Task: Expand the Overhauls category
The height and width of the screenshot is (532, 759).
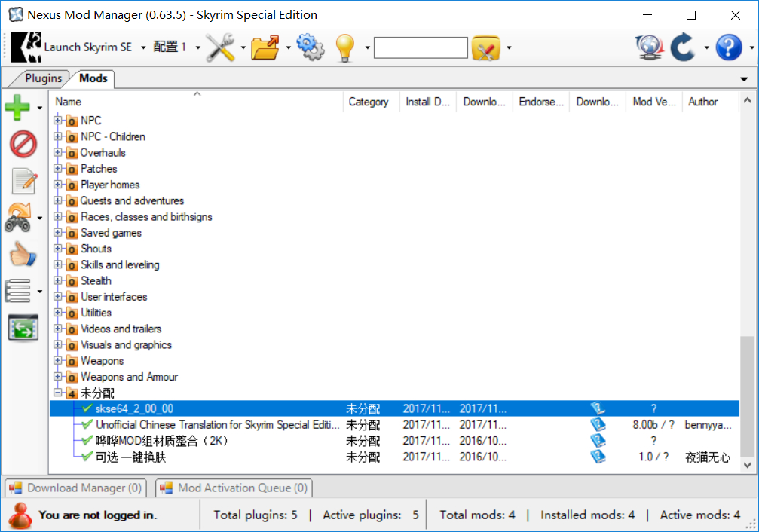Action: point(57,152)
